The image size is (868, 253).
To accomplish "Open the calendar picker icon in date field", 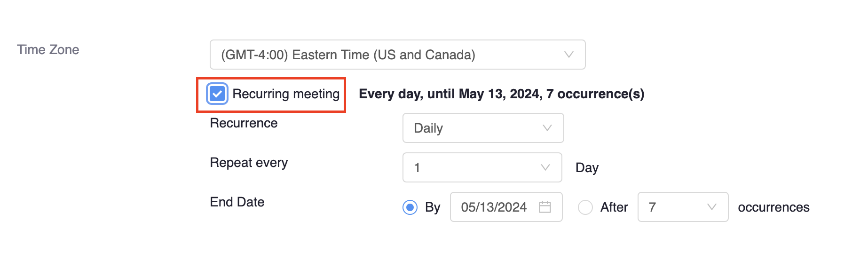I will tap(544, 207).
